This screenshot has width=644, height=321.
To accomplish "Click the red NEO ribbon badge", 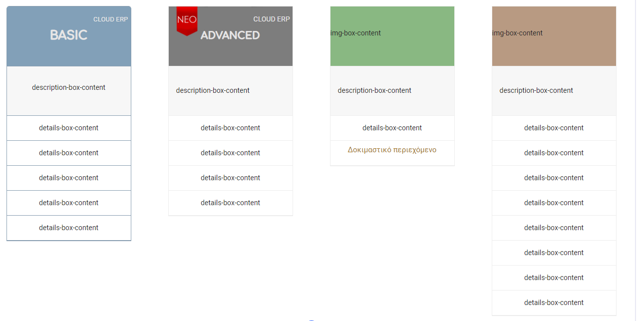I will point(187,20).
